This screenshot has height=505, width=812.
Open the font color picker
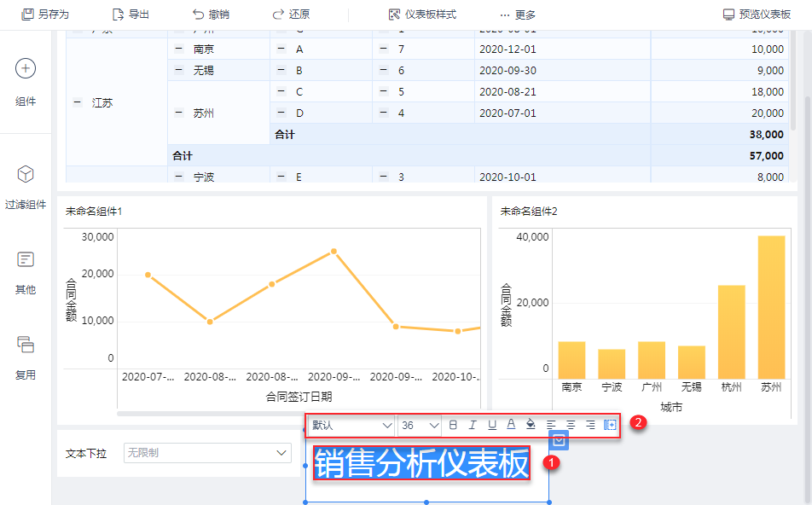point(511,424)
